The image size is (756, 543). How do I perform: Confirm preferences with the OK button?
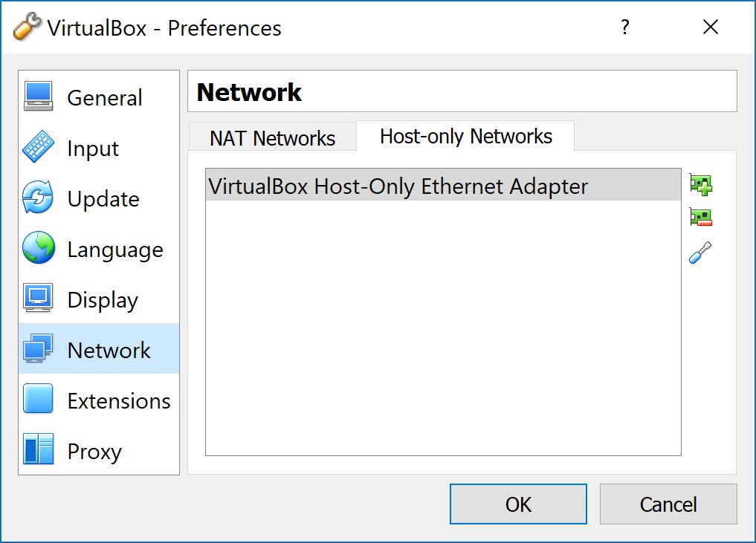(518, 504)
